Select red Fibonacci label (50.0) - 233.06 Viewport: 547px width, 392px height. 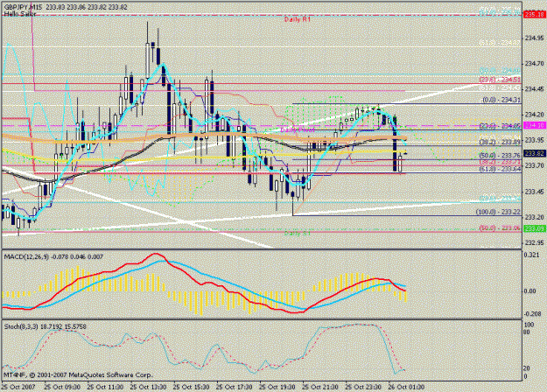500,228
